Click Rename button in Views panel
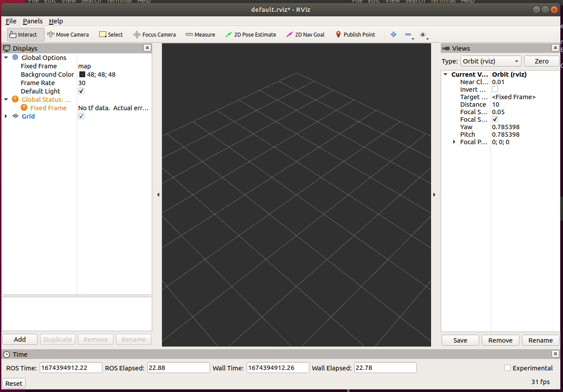The image size is (563, 392). point(540,340)
